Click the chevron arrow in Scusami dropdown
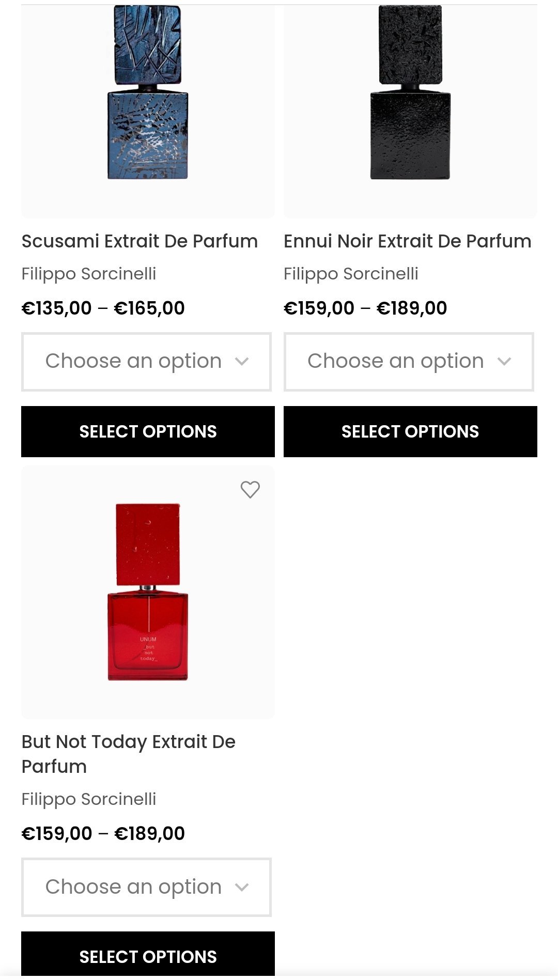Image resolution: width=558 pixels, height=980 pixels. click(242, 362)
